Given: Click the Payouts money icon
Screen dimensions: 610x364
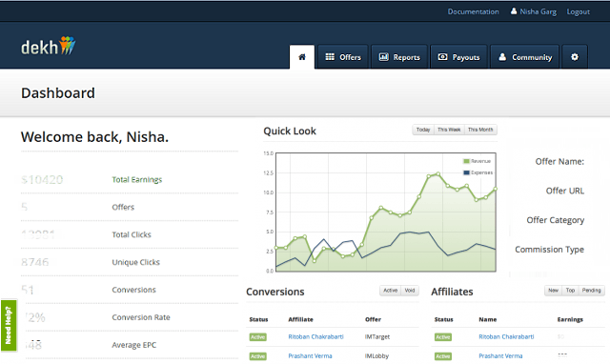Looking at the screenshot, I should 442,57.
